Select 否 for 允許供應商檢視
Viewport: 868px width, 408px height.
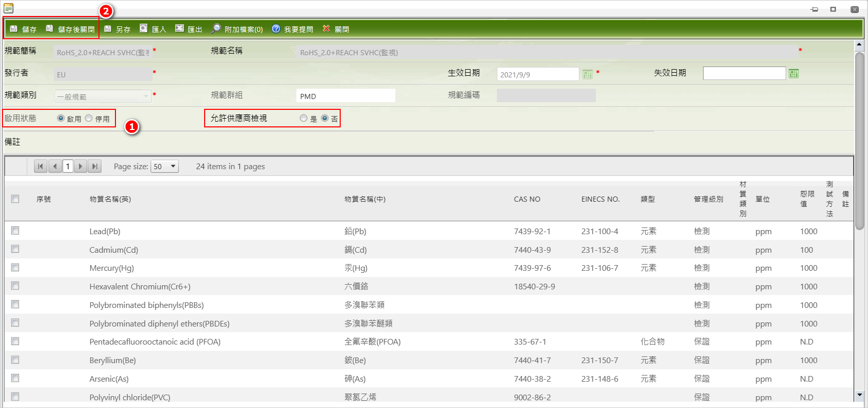click(x=325, y=118)
